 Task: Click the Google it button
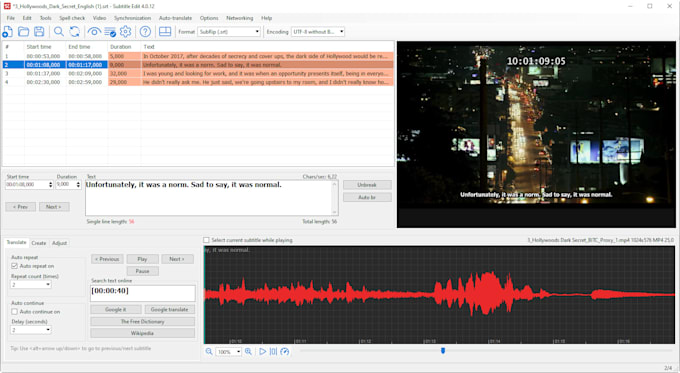pyautogui.click(x=116, y=310)
